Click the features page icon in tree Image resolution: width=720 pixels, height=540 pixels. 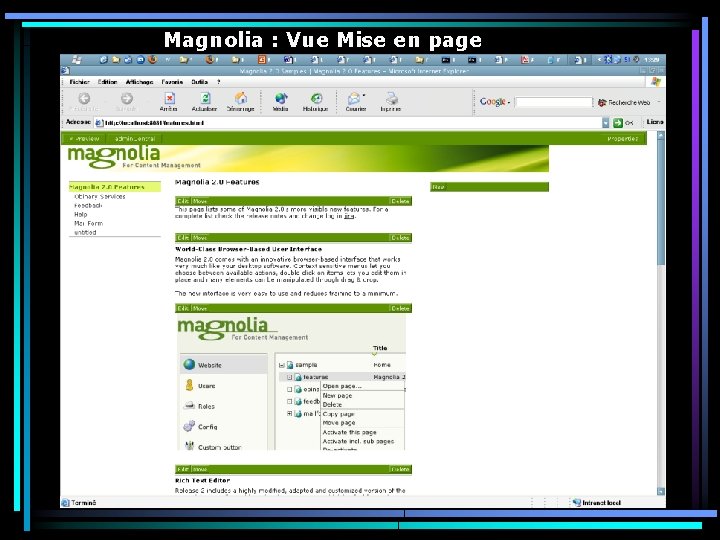[x=298, y=377]
